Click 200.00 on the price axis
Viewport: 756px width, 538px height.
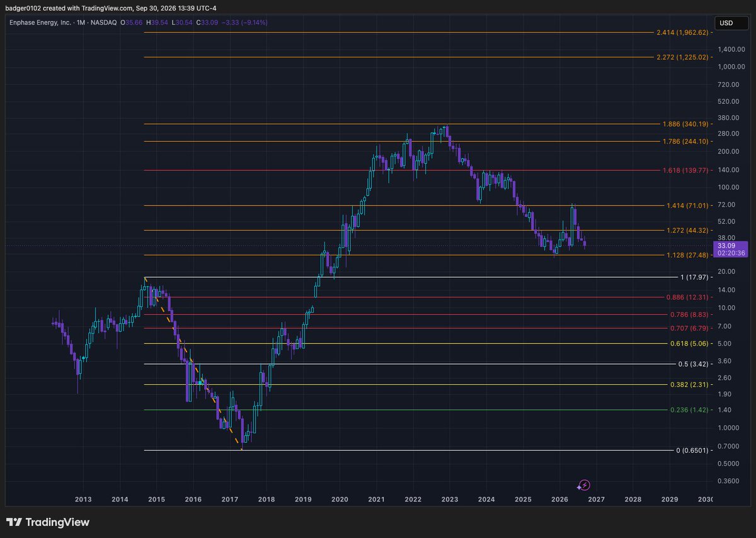coord(728,152)
